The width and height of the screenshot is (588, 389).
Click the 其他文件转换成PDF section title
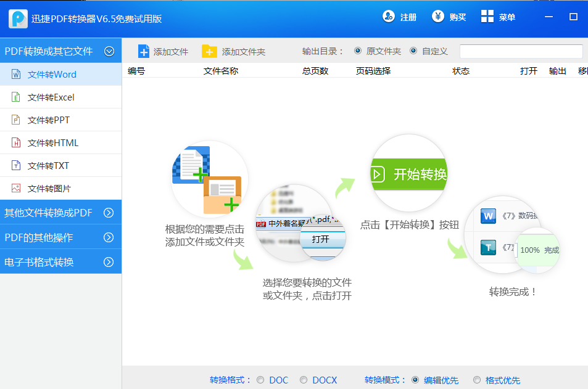(x=48, y=213)
